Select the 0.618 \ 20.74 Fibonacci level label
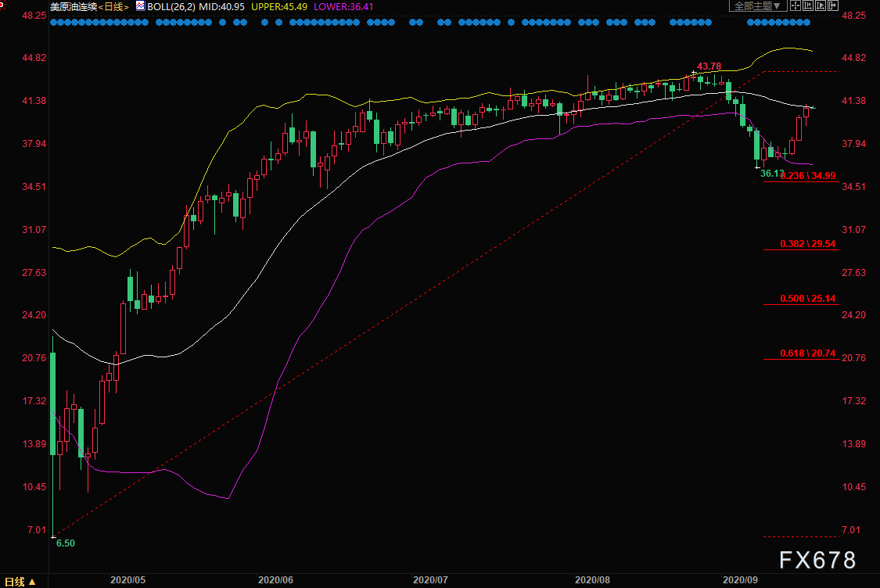The image size is (880, 588). pyautogui.click(x=807, y=353)
